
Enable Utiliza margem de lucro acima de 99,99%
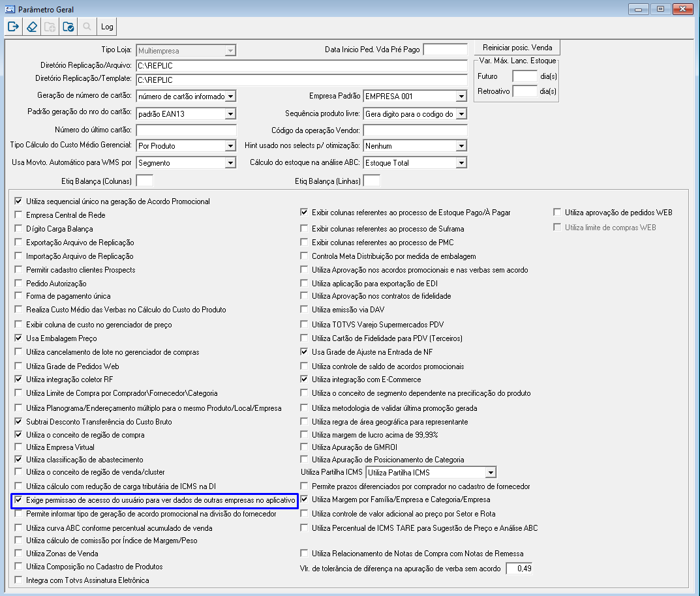pyautogui.click(x=304, y=434)
